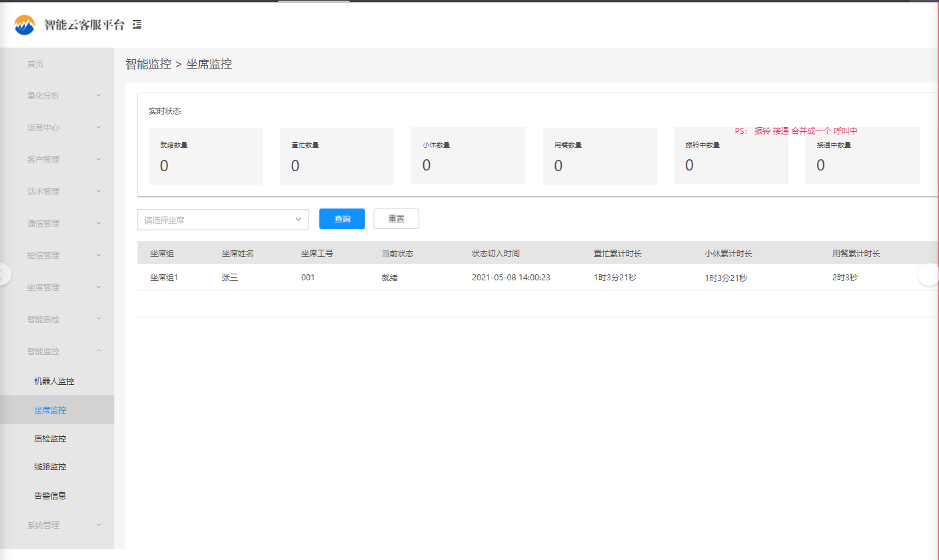This screenshot has width=939, height=560.
Task: Click the right circular arrow handle
Action: point(928,274)
